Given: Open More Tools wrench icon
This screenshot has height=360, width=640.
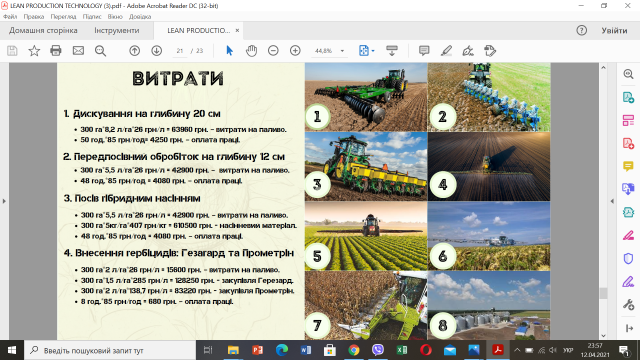Looking at the screenshot, I should pos(628,304).
